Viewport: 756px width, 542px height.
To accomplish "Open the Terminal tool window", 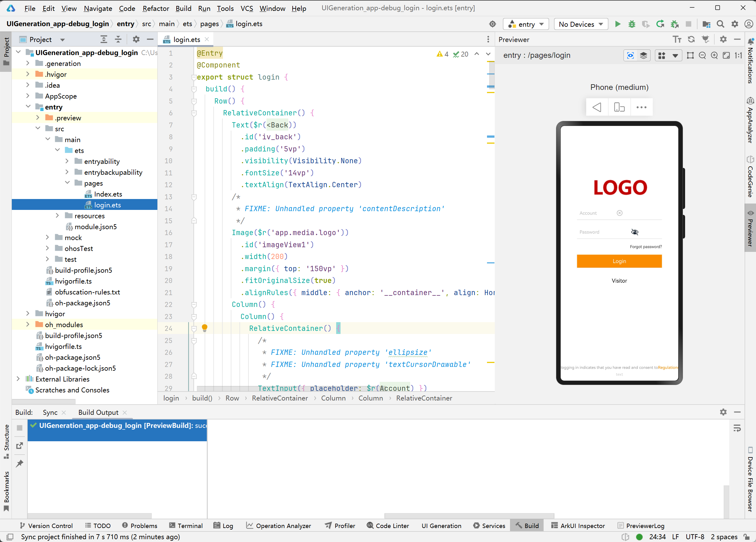I will click(186, 526).
